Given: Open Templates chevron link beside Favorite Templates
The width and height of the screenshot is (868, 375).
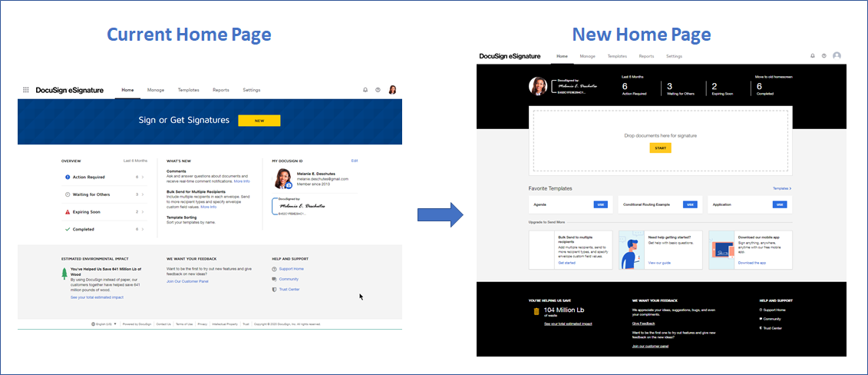Looking at the screenshot, I should pos(782,189).
